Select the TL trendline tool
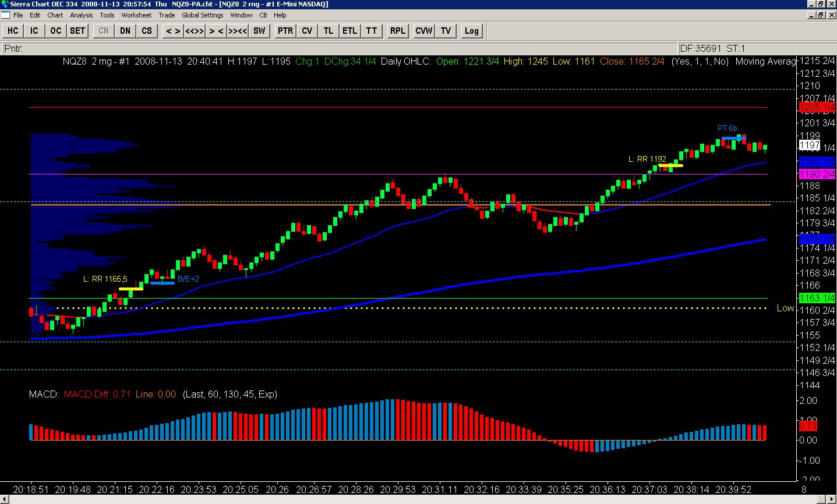The width and height of the screenshot is (837, 504). [329, 31]
